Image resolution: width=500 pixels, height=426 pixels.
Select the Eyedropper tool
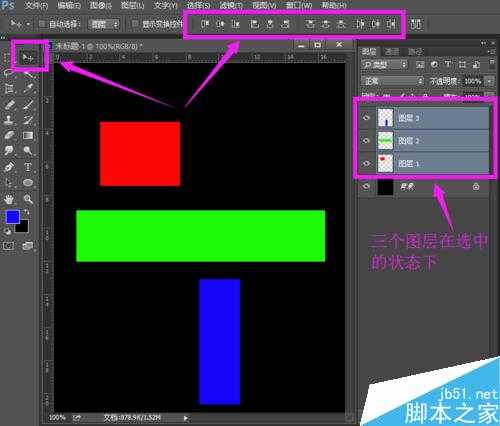click(x=28, y=89)
